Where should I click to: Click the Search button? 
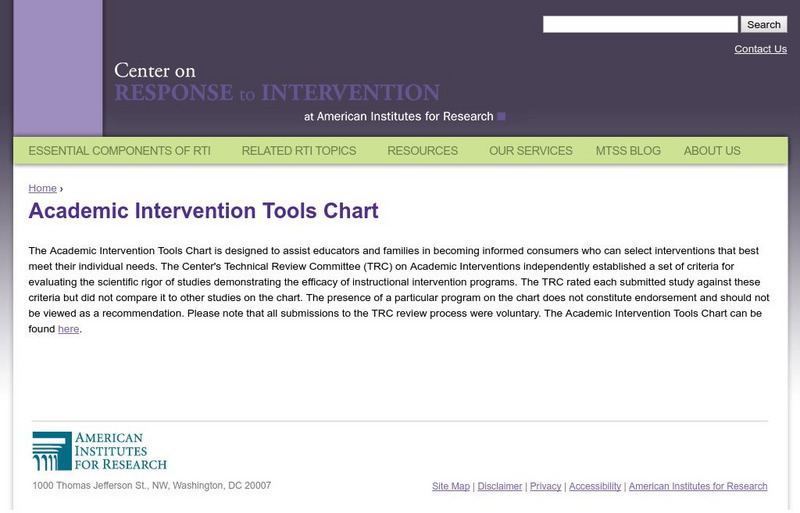point(764,25)
